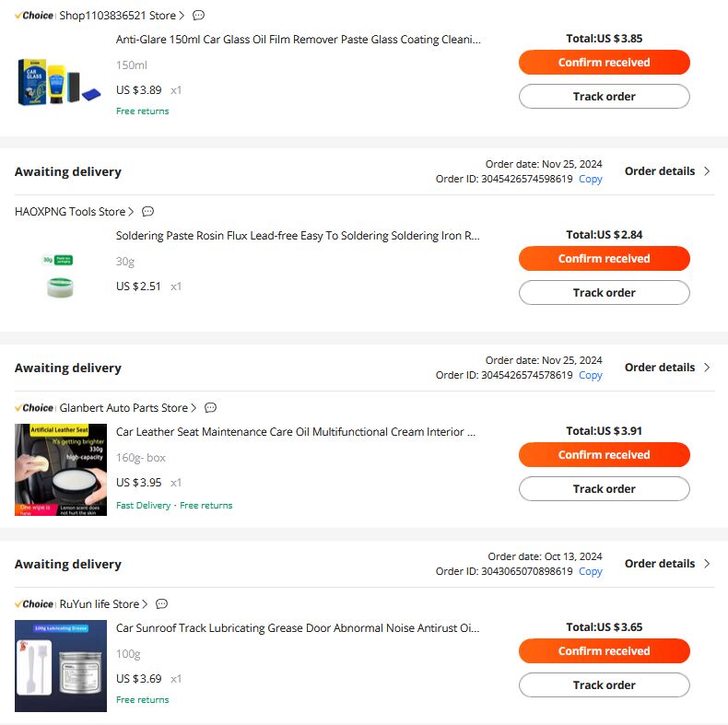Copy order ID 3045426574598619
728x725 pixels.
point(590,179)
